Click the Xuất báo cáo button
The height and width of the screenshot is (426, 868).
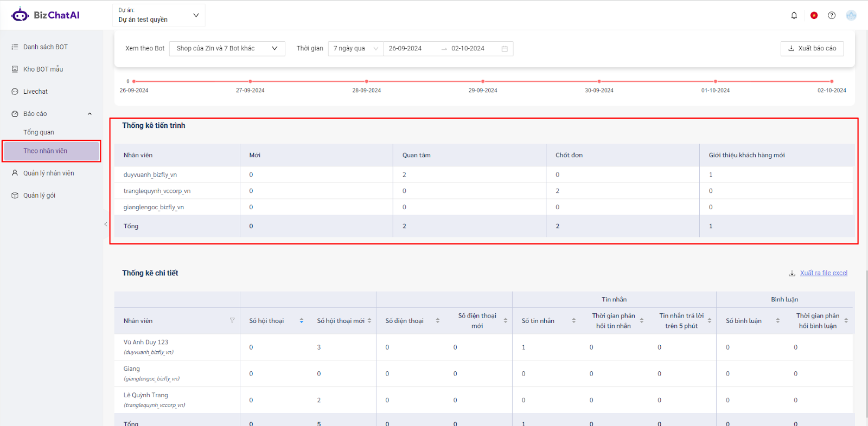[x=812, y=48]
